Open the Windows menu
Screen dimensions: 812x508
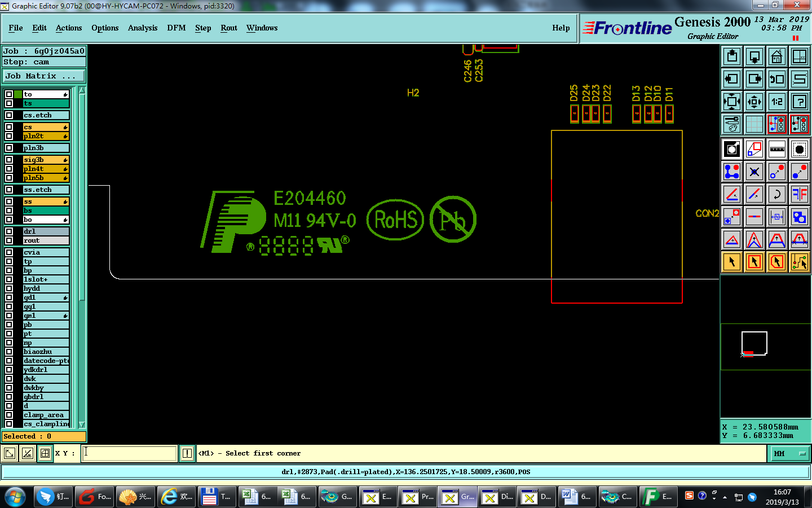(x=262, y=28)
